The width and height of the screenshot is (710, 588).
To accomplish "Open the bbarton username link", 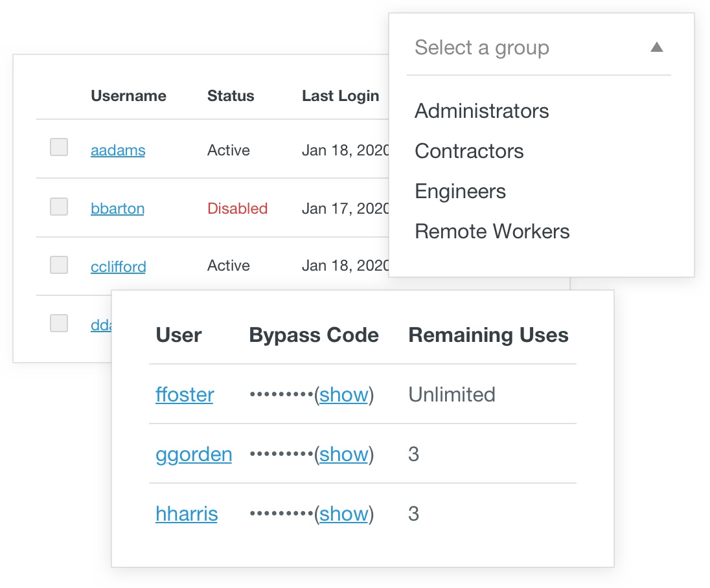I will coord(117,209).
